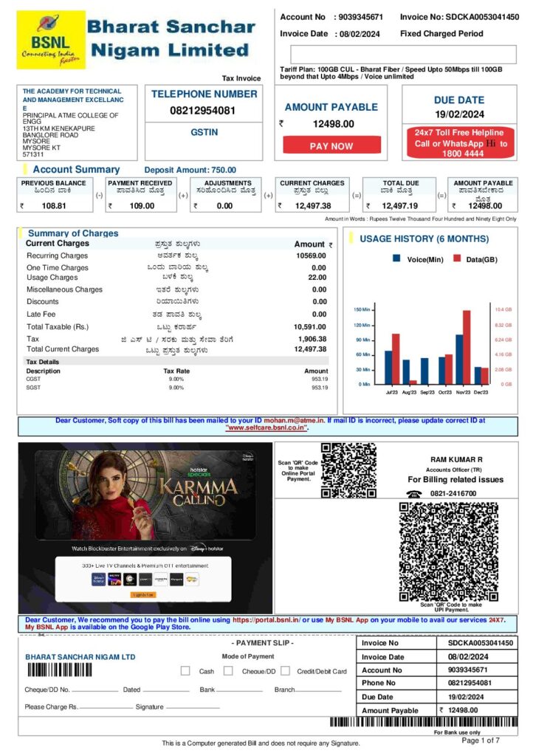Click the Please Charge Rs. blank line
Screen dimensions: 533x756
click(x=106, y=708)
